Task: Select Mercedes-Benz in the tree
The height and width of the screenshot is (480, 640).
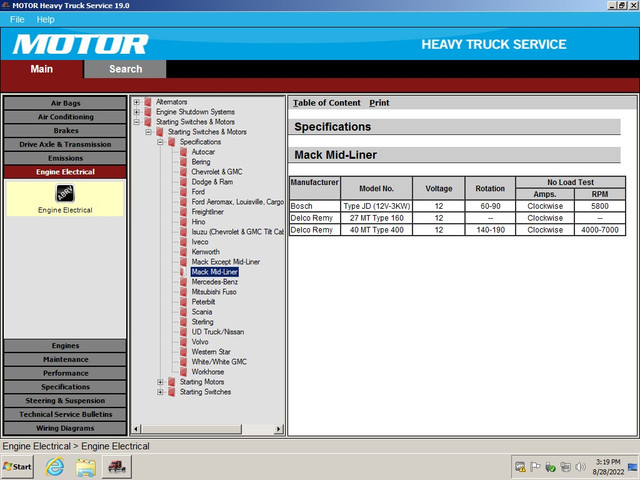Action: pos(215,282)
